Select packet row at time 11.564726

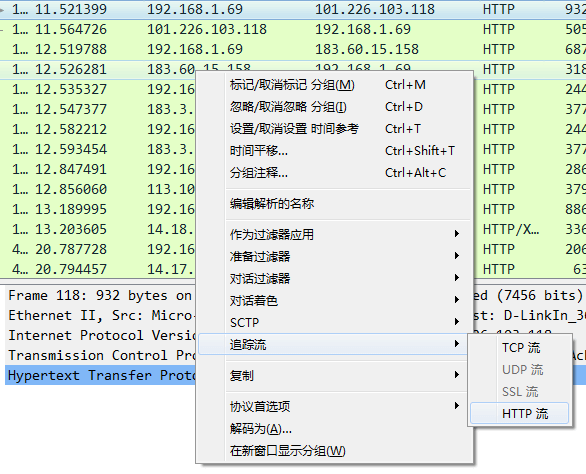point(293,29)
